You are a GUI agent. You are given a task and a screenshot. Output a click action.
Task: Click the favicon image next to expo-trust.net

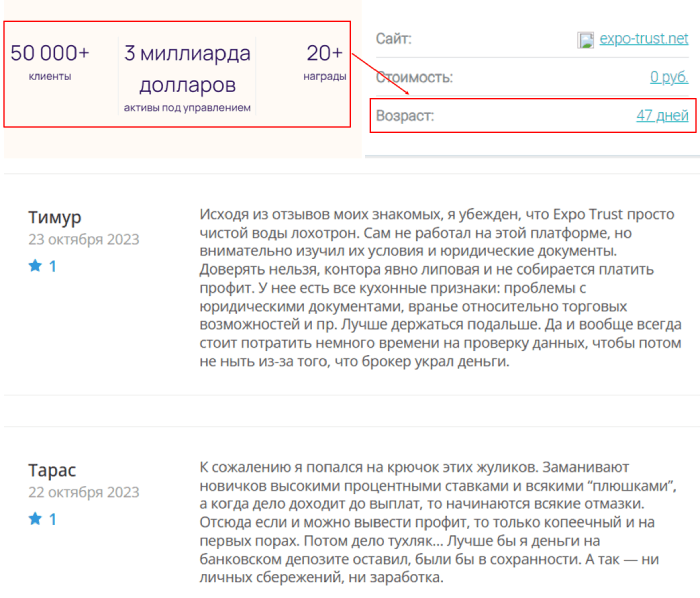click(585, 40)
